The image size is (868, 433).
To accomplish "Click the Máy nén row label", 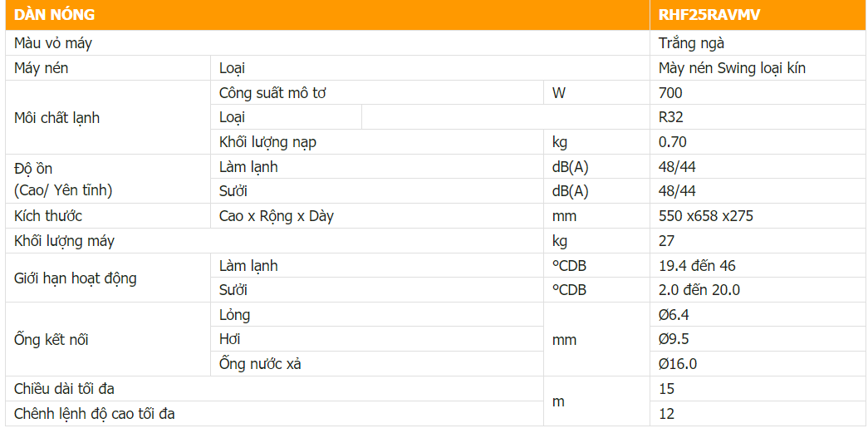I will click(42, 68).
